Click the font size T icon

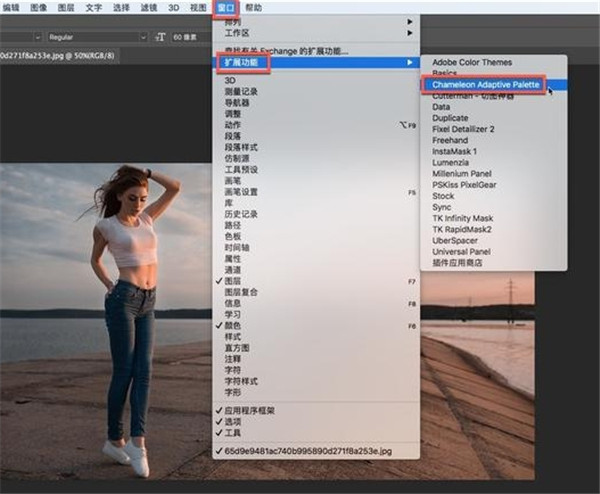pos(160,37)
